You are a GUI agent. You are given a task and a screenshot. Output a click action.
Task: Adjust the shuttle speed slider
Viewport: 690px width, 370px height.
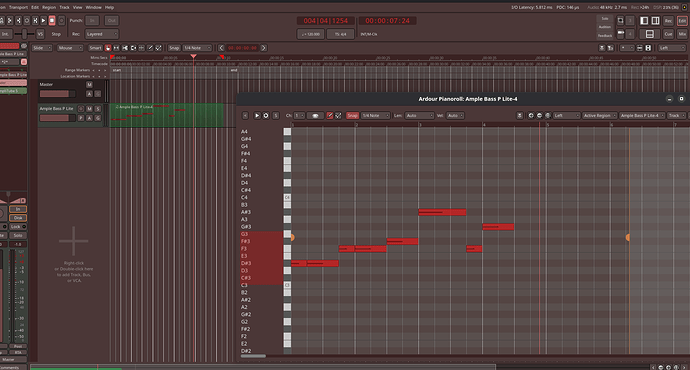(24, 34)
